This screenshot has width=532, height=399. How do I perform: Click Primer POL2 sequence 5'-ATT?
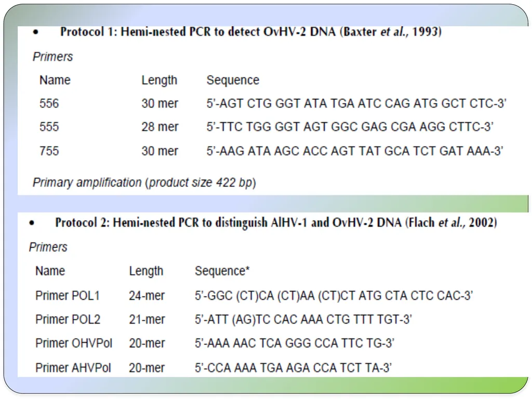pyautogui.click(x=303, y=320)
